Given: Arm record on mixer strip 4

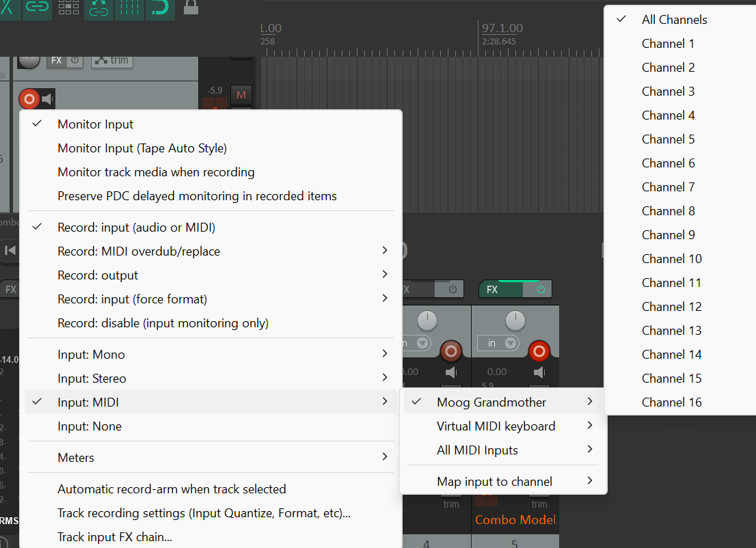Looking at the screenshot, I should (451, 351).
